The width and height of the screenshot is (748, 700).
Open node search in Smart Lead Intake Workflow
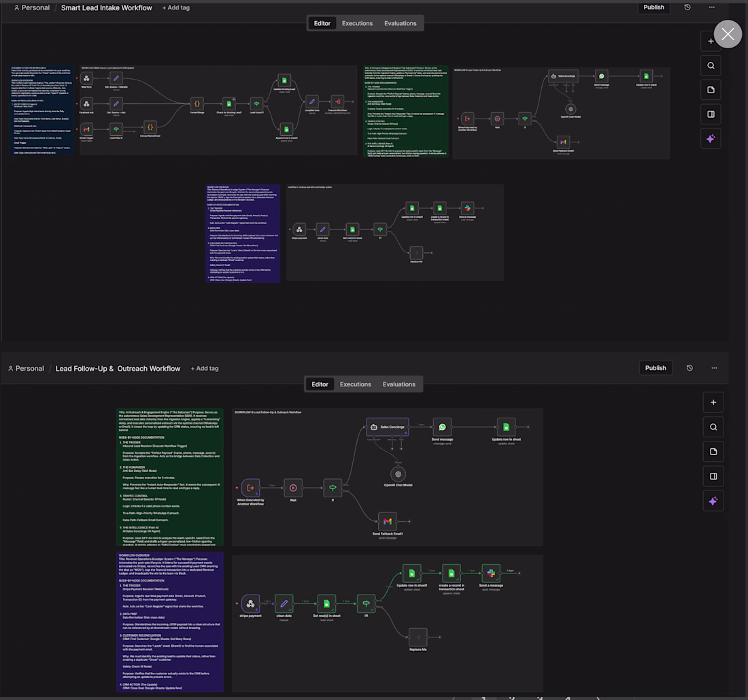coord(711,66)
